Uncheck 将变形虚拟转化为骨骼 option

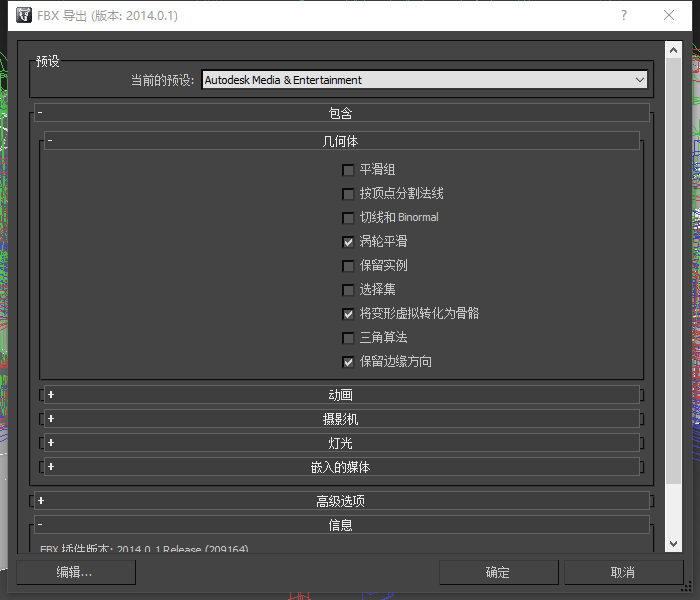coord(348,314)
